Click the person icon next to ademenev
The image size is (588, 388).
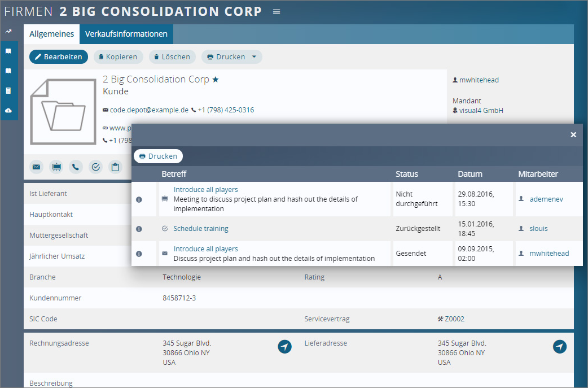click(x=520, y=199)
